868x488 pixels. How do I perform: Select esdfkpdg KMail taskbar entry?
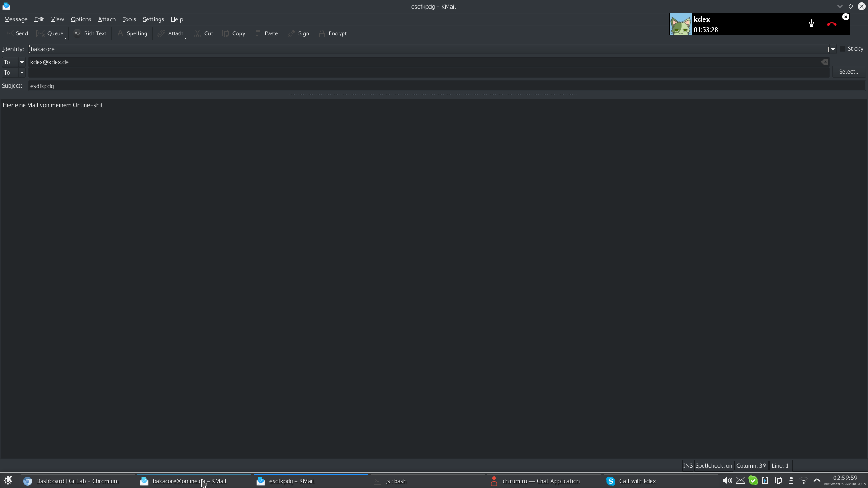(x=311, y=481)
